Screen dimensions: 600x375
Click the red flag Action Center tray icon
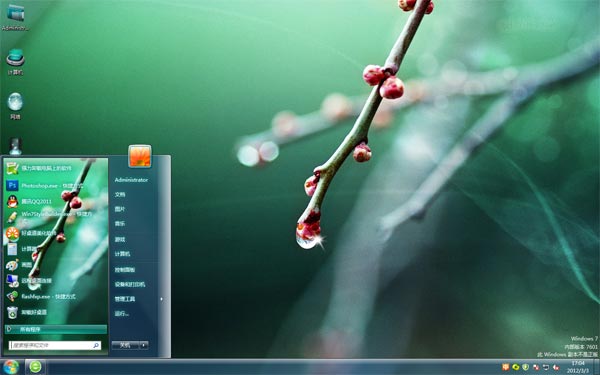[536, 367]
